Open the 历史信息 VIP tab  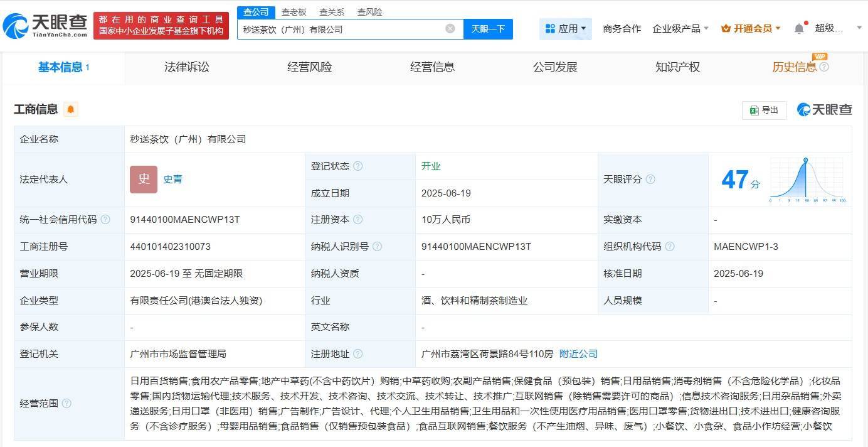[794, 67]
